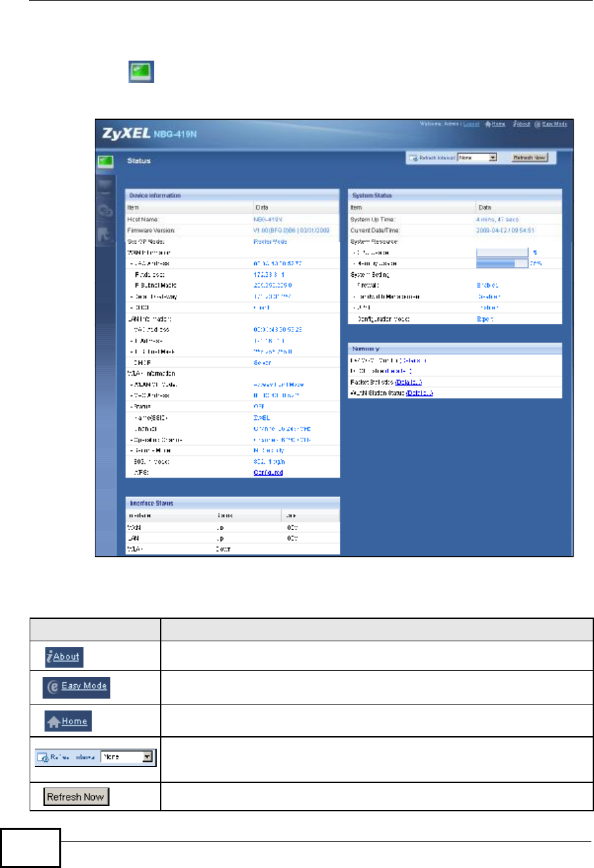The height and width of the screenshot is (868, 594).
Task: Switch to Easy Mode from the header
Action: click(x=550, y=124)
